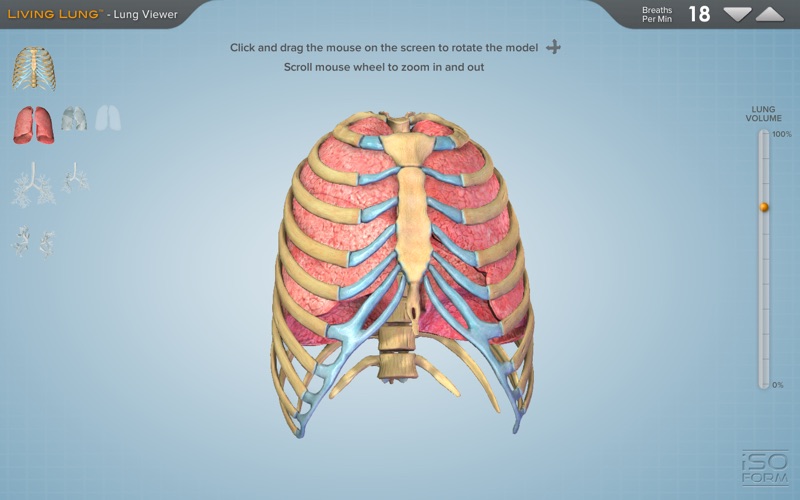Select the solid red lungs icon
The image size is (800, 500).
(34, 125)
